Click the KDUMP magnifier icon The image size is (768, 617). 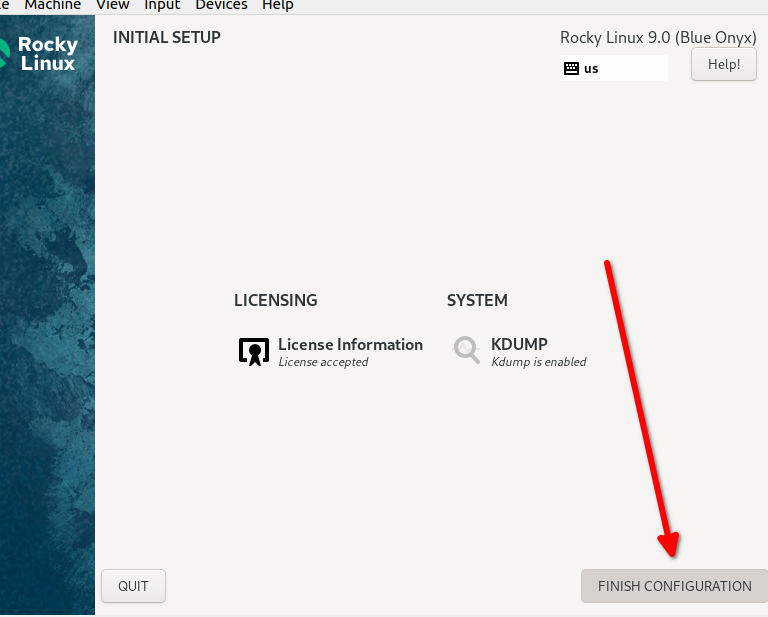pyautogui.click(x=466, y=349)
